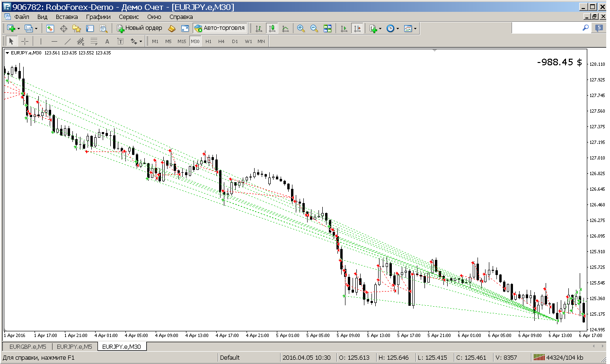
Task: Open the chat notifications icon showing 5
Action: point(599,28)
